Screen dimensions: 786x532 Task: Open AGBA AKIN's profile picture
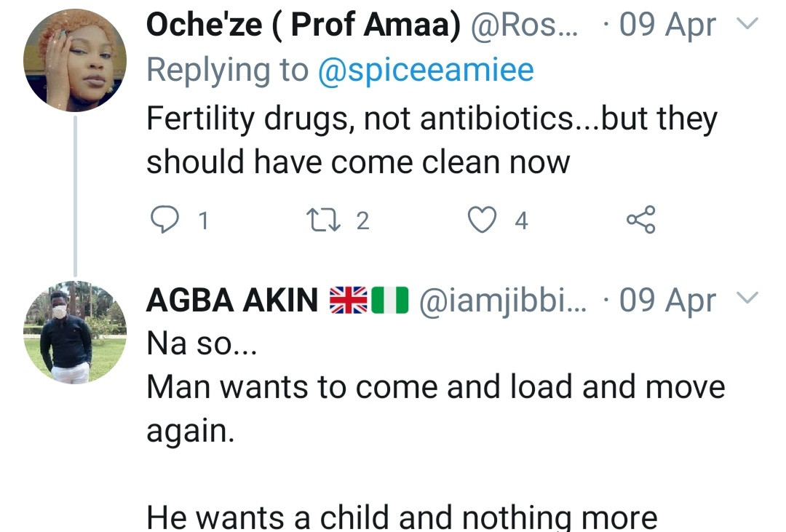[x=75, y=333]
